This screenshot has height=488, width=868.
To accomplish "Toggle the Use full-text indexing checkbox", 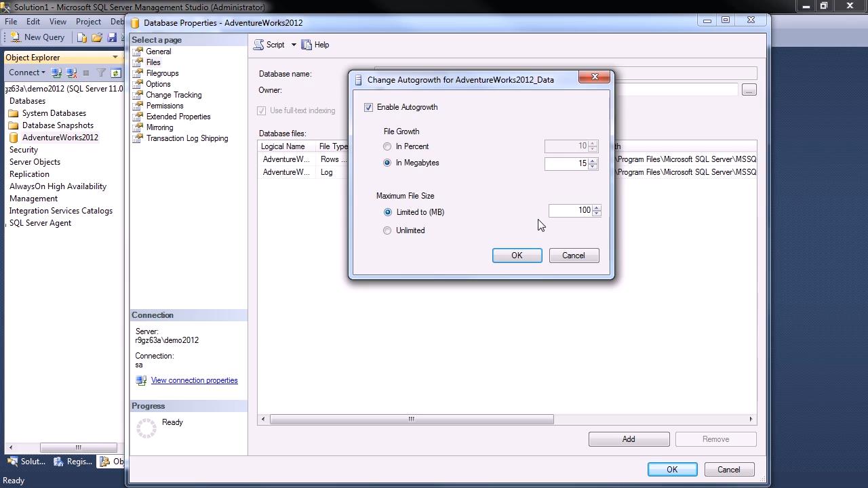I will click(261, 110).
